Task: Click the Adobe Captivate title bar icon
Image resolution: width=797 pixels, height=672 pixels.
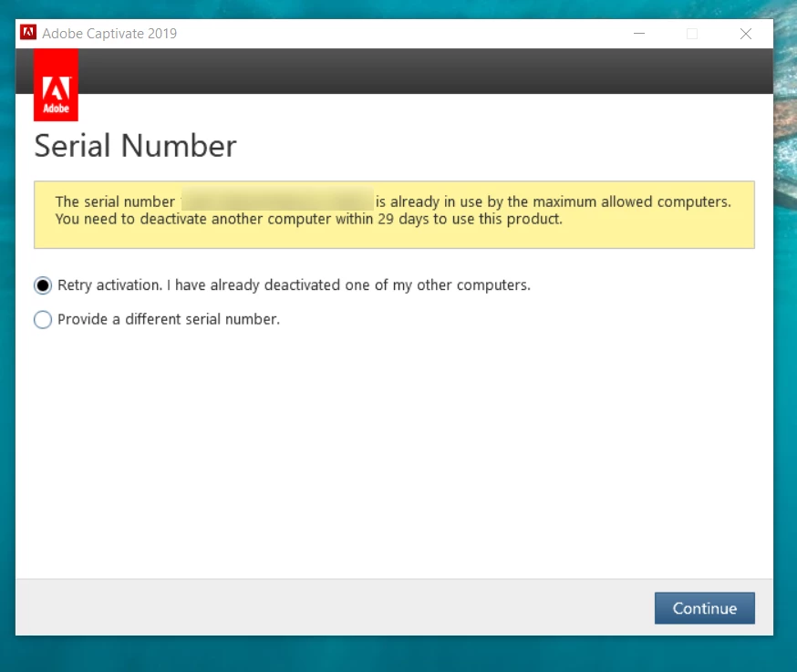Action: click(28, 33)
